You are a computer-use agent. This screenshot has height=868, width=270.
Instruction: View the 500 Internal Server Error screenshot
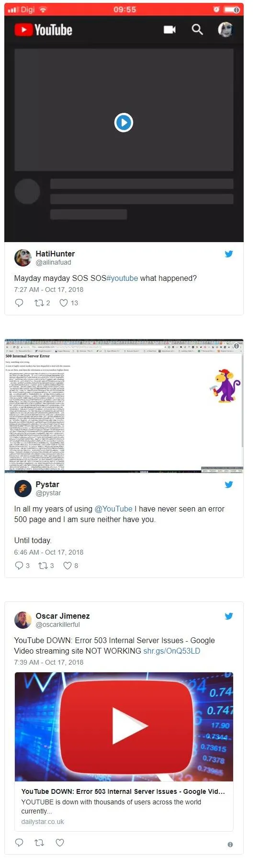click(124, 406)
